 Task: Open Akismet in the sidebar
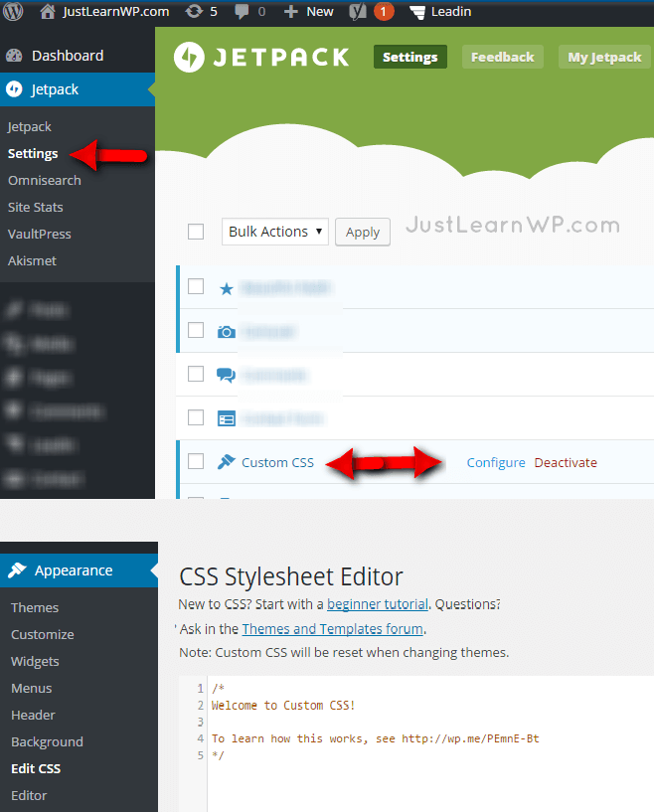tap(32, 261)
